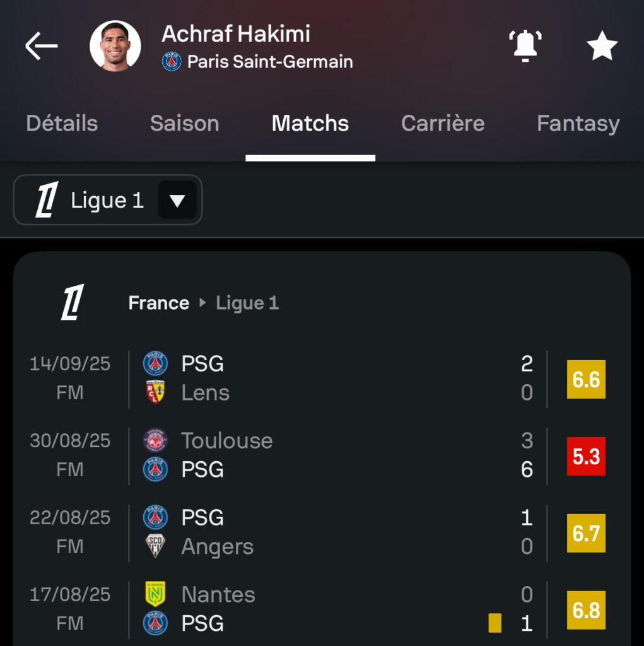
Task: Open the red 5.3 rating badge
Action: 586,455
